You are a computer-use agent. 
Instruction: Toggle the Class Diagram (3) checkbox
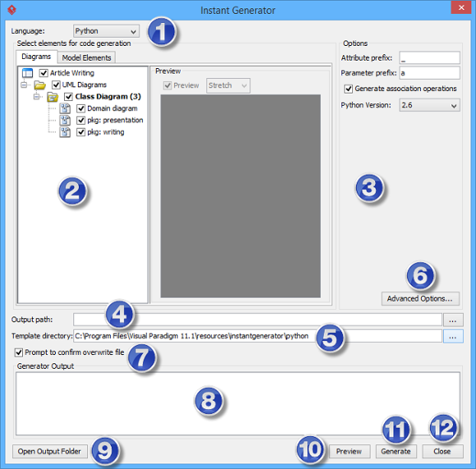[68, 97]
